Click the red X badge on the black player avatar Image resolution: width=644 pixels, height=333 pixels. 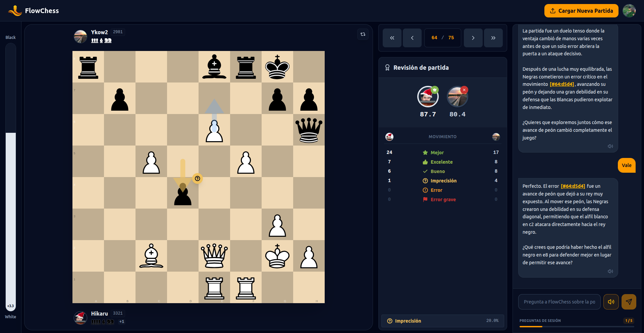coord(464,90)
